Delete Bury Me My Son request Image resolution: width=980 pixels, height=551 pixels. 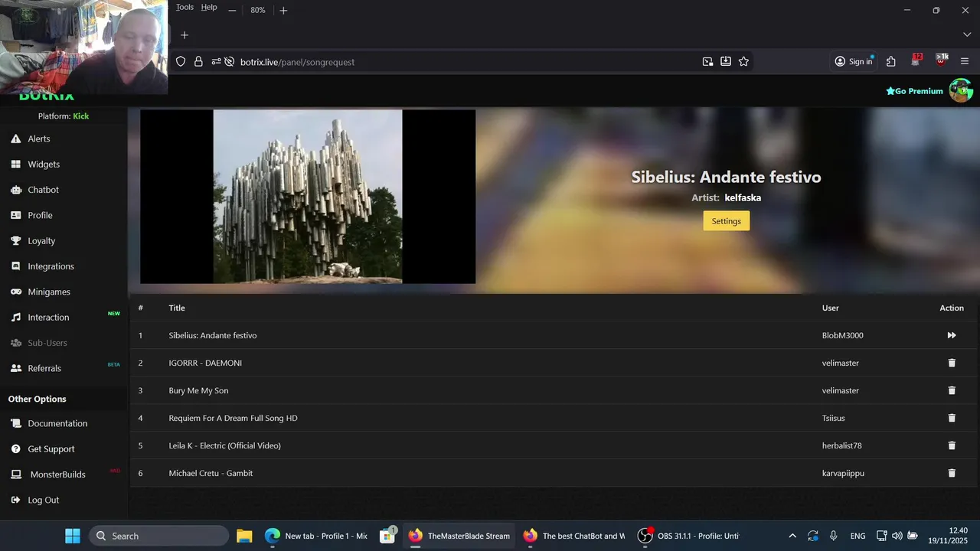(952, 390)
